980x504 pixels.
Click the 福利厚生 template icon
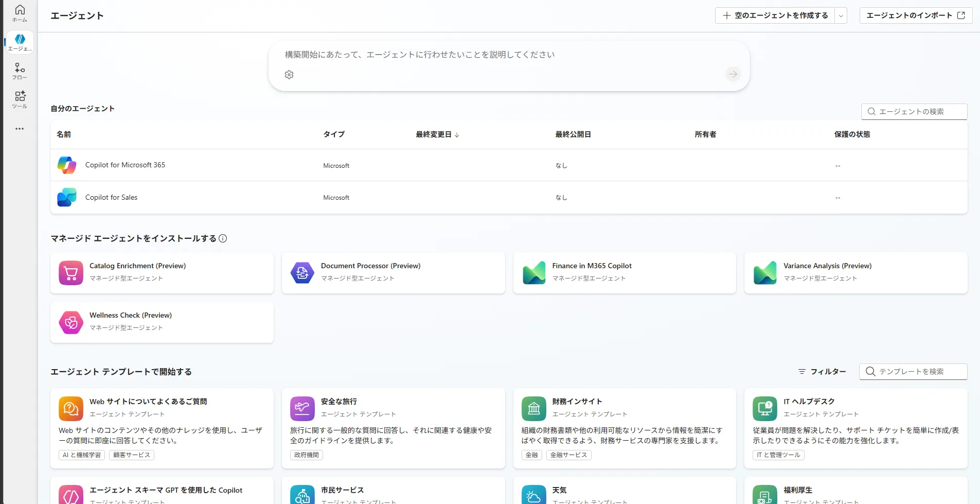point(765,495)
